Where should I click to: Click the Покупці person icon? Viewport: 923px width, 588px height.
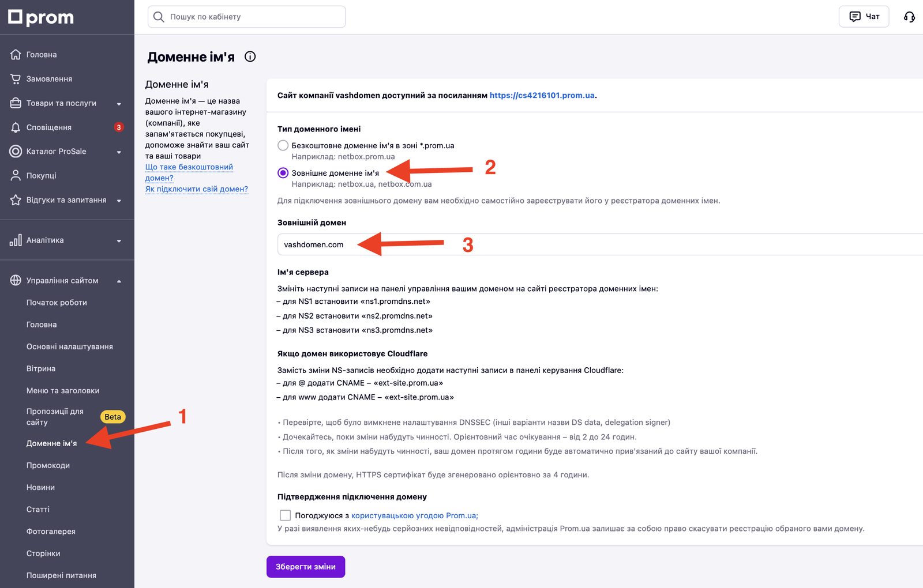[x=16, y=176]
